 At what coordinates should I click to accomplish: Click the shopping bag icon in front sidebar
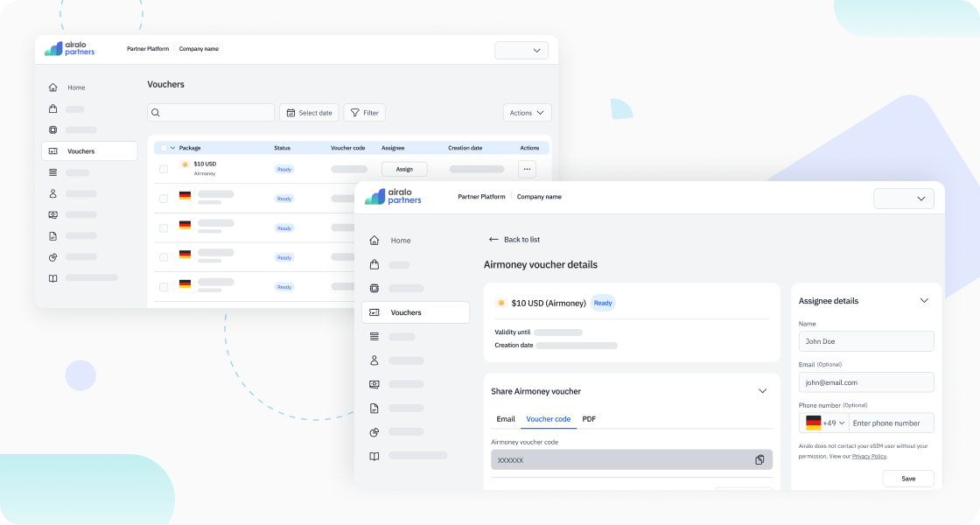pyautogui.click(x=374, y=264)
